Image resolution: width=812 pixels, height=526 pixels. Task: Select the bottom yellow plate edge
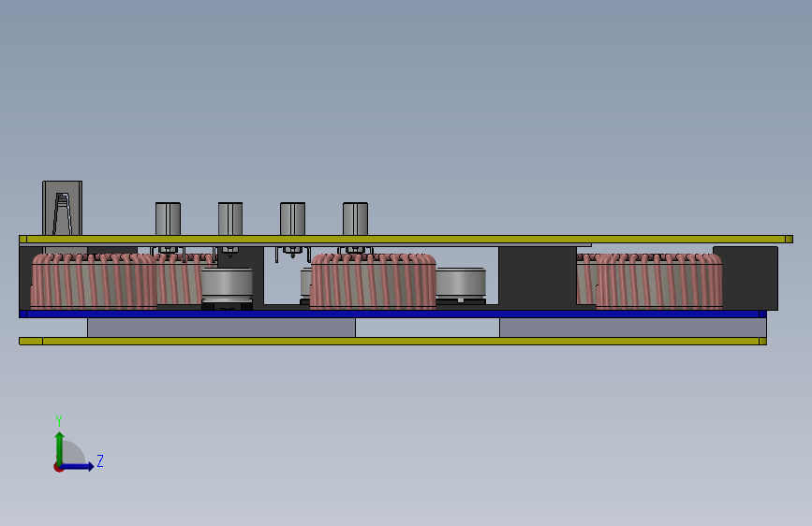click(392, 342)
